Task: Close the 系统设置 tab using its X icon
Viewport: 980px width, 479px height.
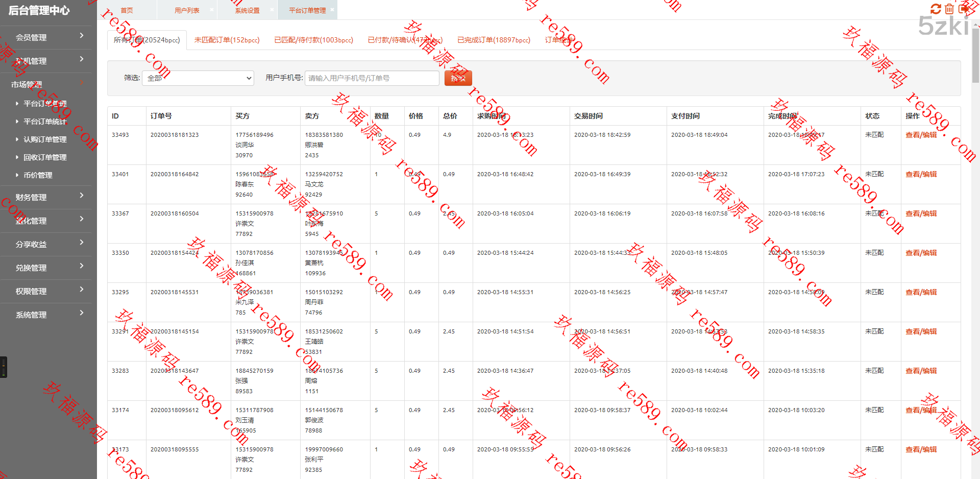Action: point(272,10)
